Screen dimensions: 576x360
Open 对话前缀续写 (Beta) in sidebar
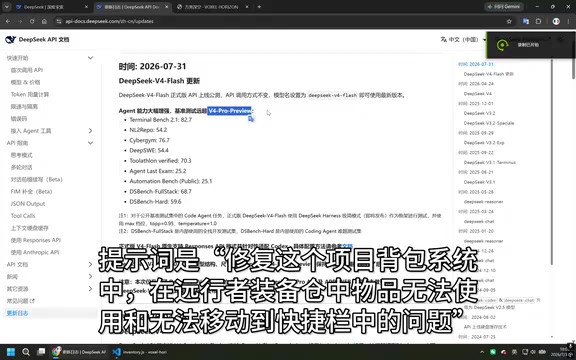coord(37,179)
